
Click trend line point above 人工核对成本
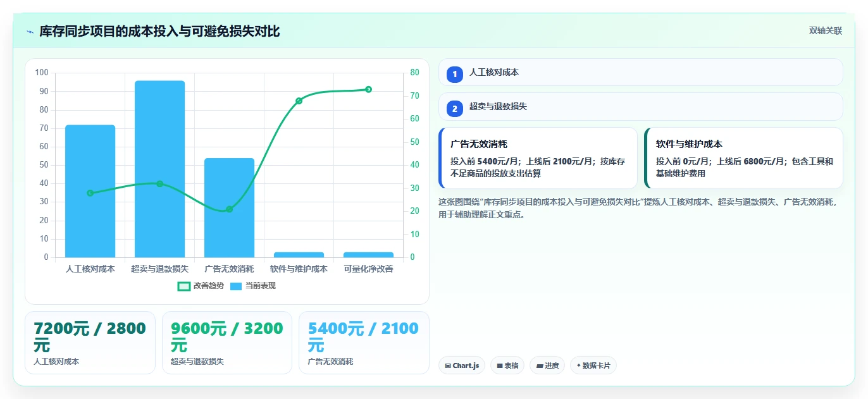90,193
